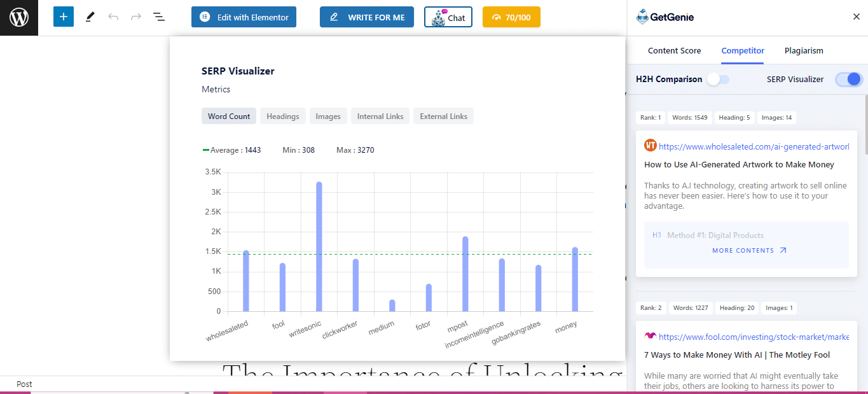
Task: Click the incomeintelligence bar in chart
Action: click(x=502, y=285)
